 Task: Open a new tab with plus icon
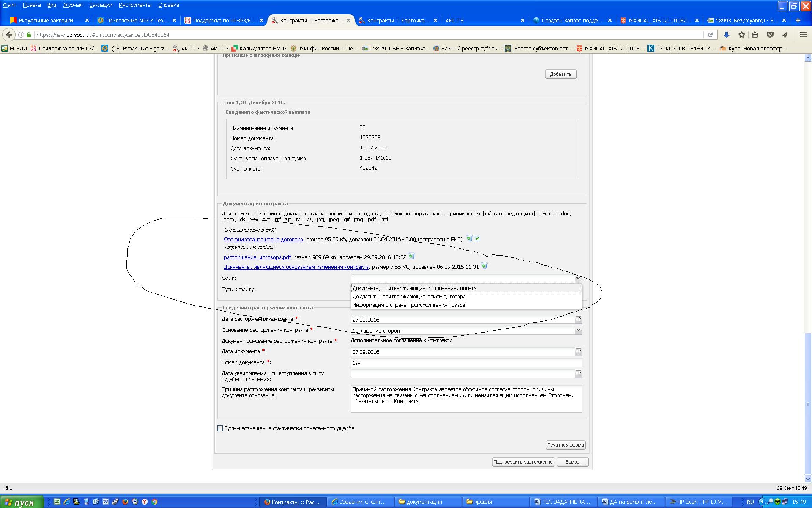point(798,20)
